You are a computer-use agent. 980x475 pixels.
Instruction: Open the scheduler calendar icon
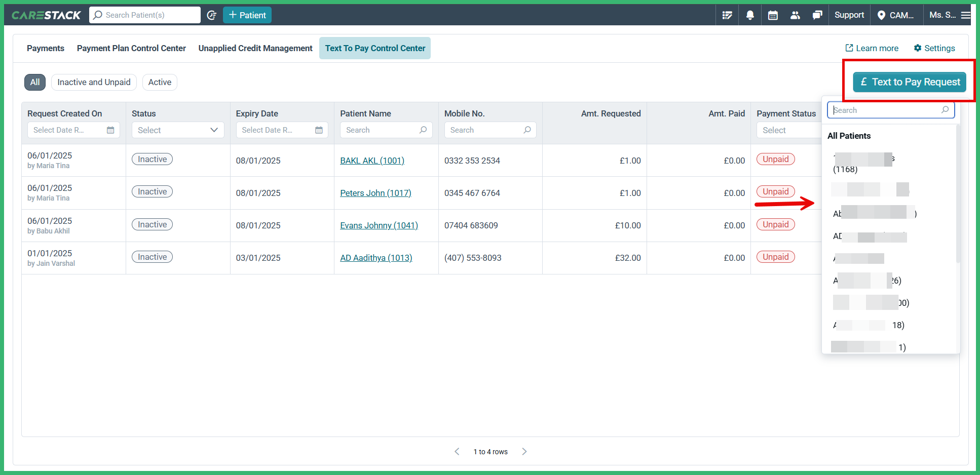772,15
